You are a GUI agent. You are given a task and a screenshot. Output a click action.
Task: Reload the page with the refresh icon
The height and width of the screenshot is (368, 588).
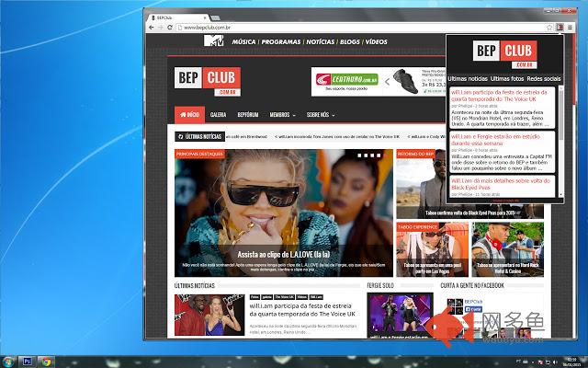tap(170, 28)
